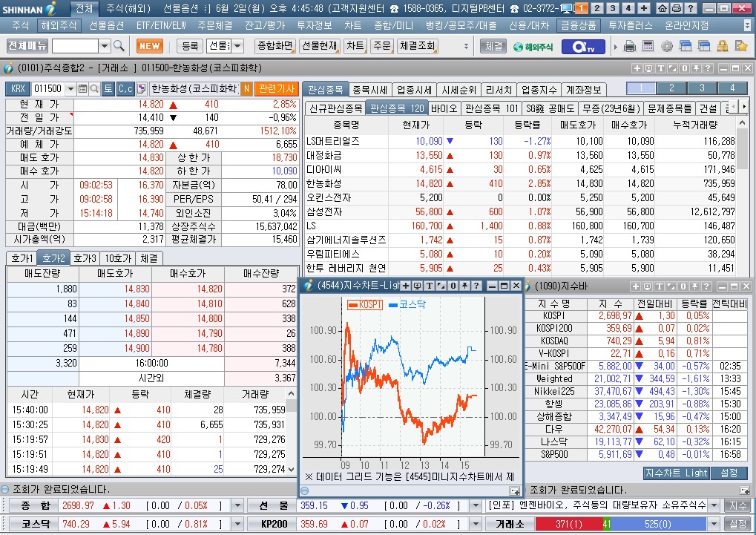
Task: Click pin icon in 지수차트 window header
Action: tap(464, 286)
